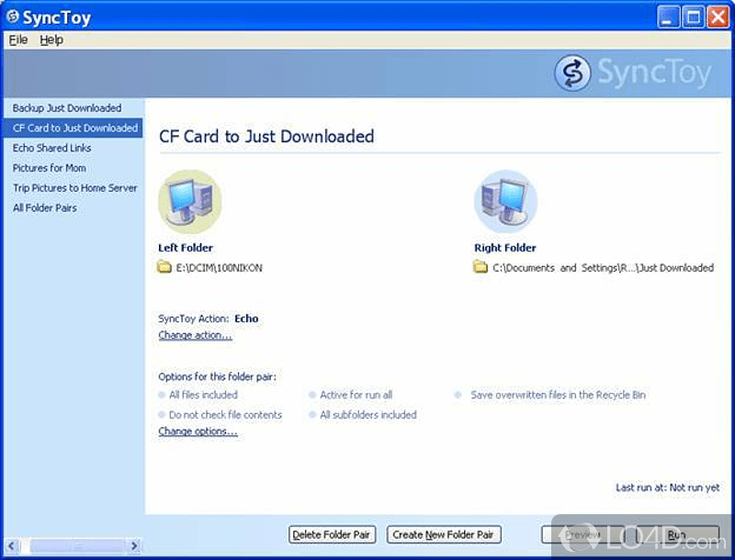This screenshot has width=735, height=560.
Task: Open the Change action link
Action: tap(195, 335)
